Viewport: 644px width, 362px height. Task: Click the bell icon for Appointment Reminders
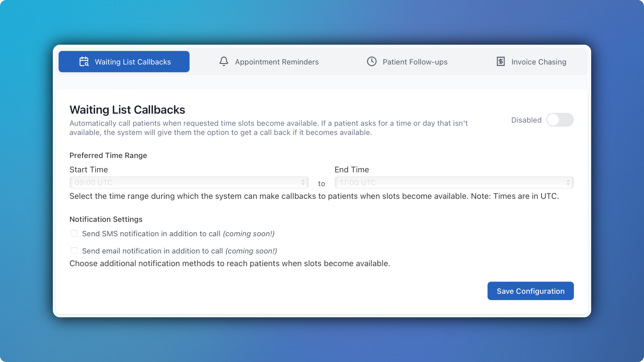(224, 62)
